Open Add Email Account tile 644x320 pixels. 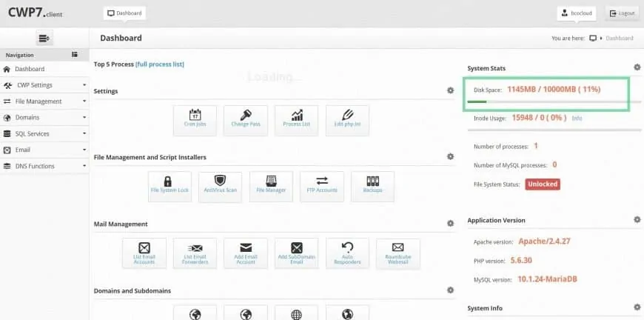[x=246, y=253]
